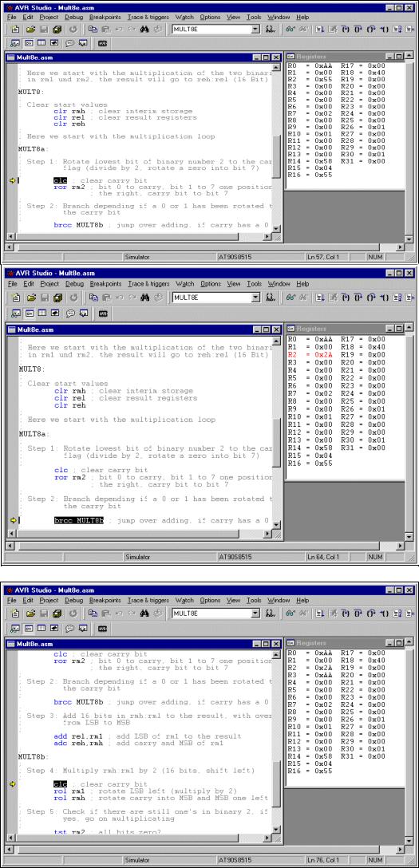Click New file icon in top AVR Studio window
The width and height of the screenshot is (419, 868).
pyautogui.click(x=15, y=30)
